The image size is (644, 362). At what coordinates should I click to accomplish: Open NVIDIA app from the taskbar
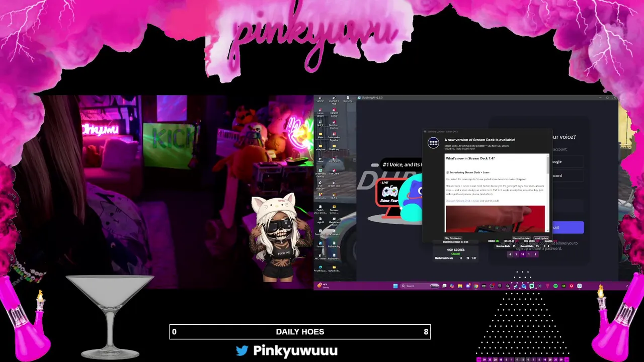pos(563,286)
